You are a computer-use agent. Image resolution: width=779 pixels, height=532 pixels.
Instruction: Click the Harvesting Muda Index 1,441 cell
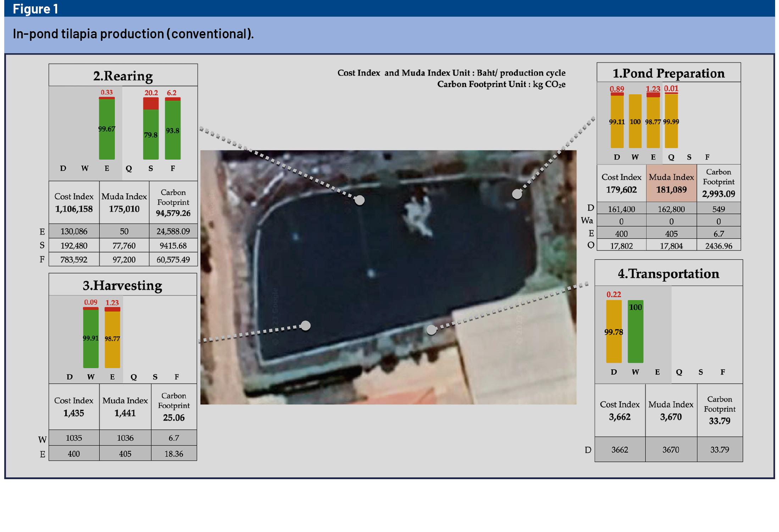click(125, 407)
